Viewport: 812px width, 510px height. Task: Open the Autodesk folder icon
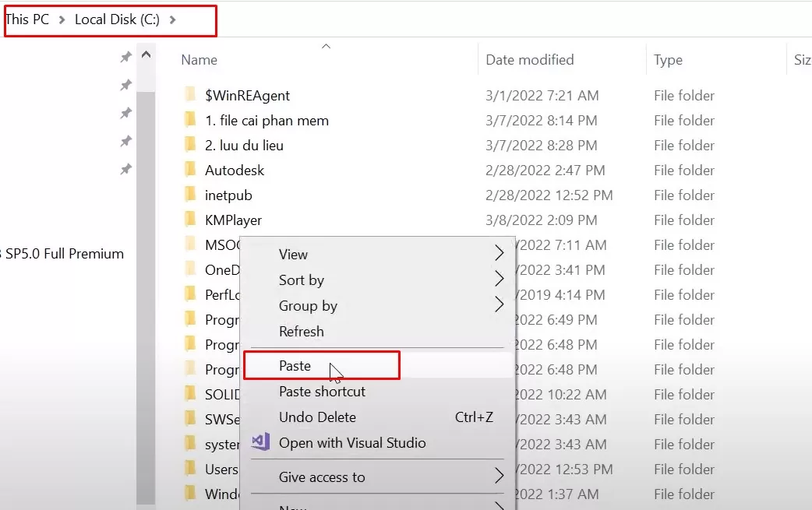[191, 170]
